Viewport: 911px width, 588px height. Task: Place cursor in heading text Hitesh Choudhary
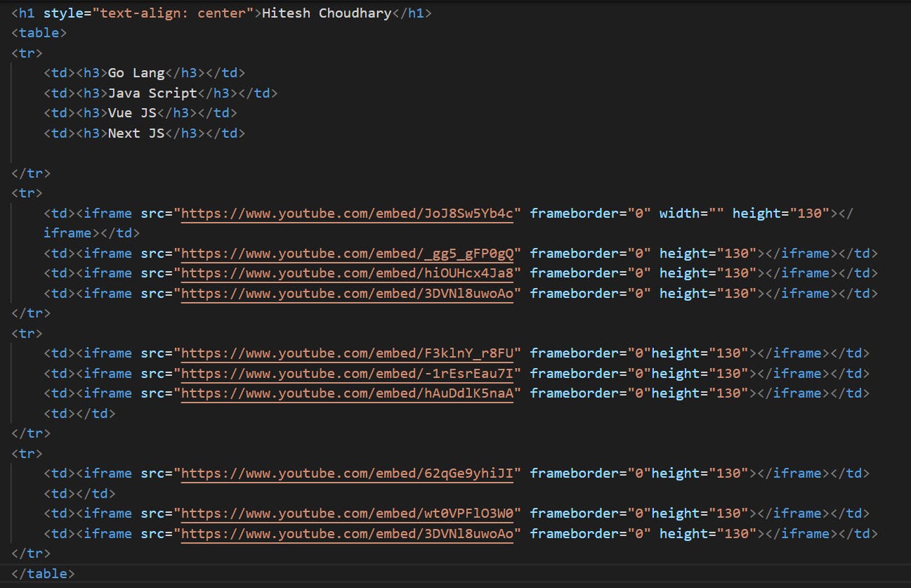(x=327, y=13)
